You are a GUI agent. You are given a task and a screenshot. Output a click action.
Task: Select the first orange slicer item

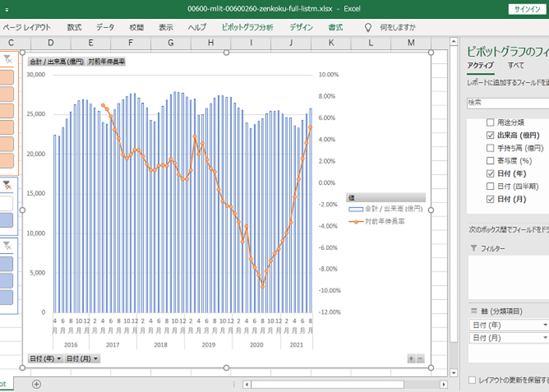point(7,78)
